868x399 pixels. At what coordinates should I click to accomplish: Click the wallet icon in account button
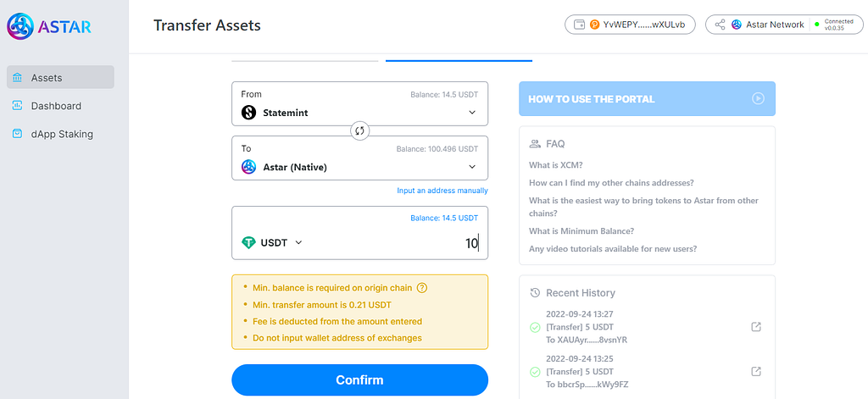[x=580, y=25]
